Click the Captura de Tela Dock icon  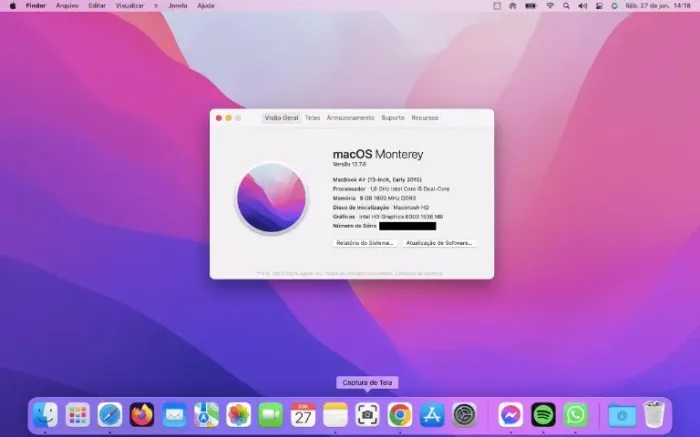click(x=367, y=415)
